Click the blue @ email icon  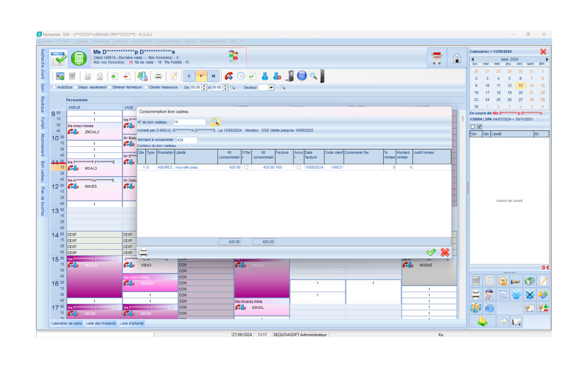tap(302, 76)
